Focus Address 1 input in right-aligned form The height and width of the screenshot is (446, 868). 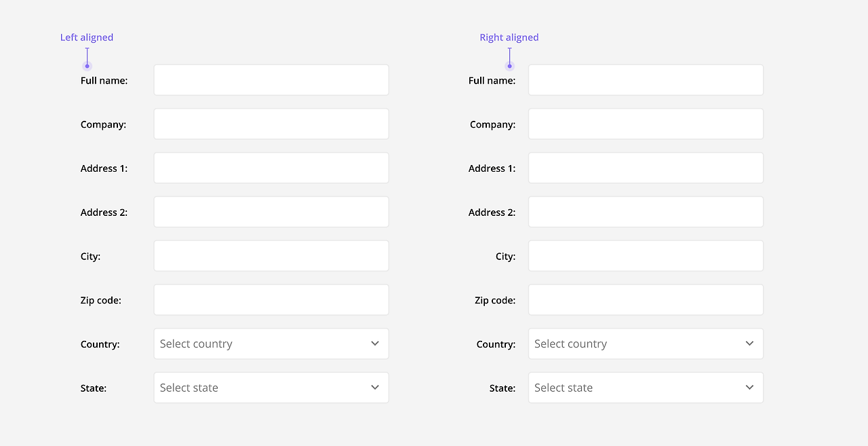click(x=646, y=168)
